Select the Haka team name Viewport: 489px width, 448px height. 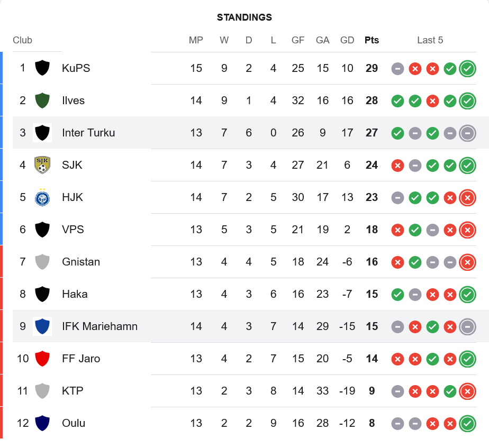pos(75,294)
